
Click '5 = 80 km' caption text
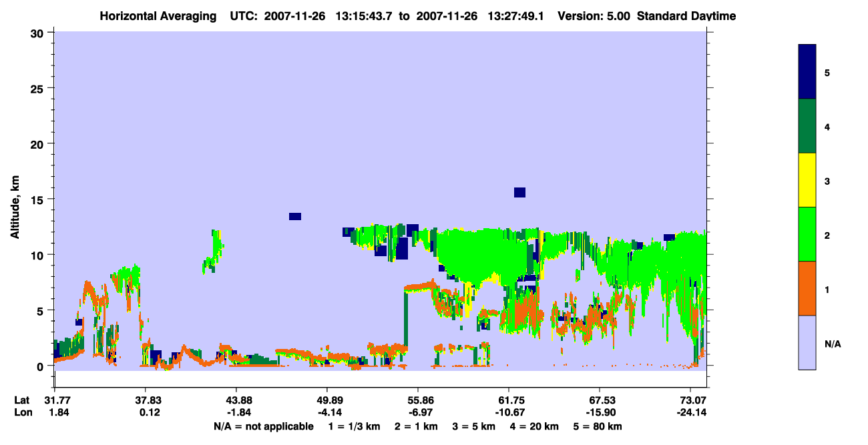[599, 426]
